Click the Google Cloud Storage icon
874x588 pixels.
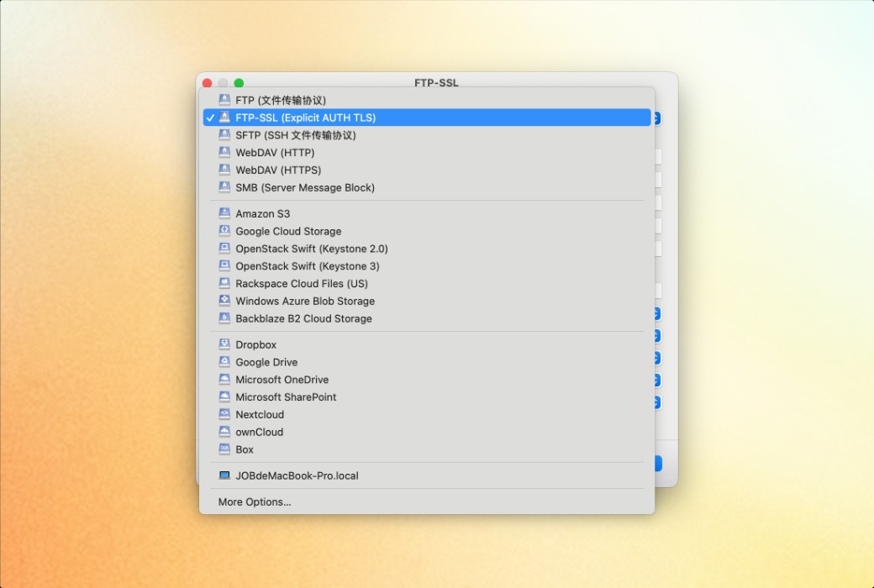[x=224, y=231]
